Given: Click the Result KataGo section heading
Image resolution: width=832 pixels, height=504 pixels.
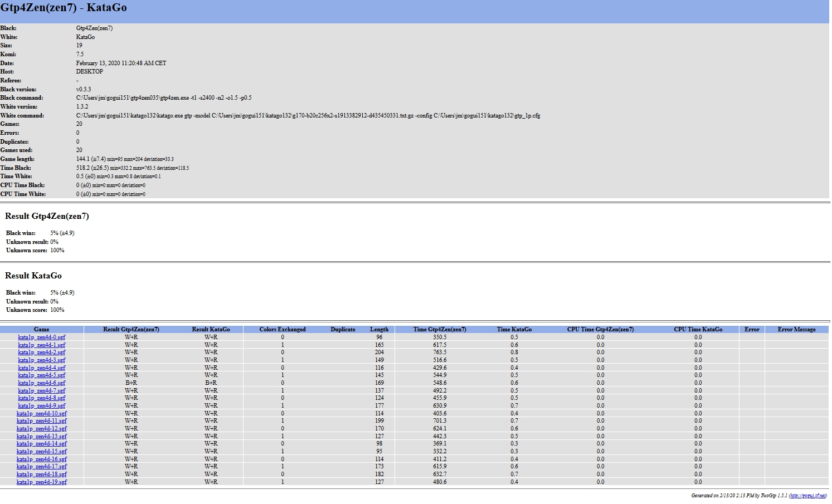Looking at the screenshot, I should 33,276.
